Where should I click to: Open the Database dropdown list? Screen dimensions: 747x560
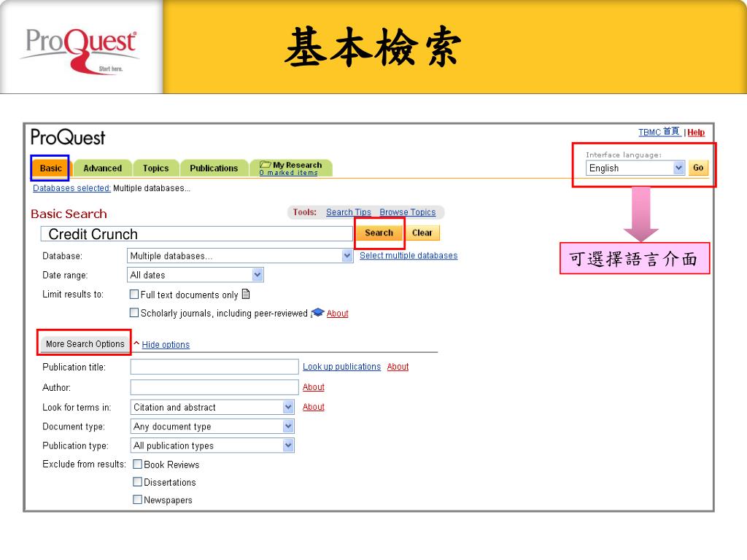click(x=240, y=256)
